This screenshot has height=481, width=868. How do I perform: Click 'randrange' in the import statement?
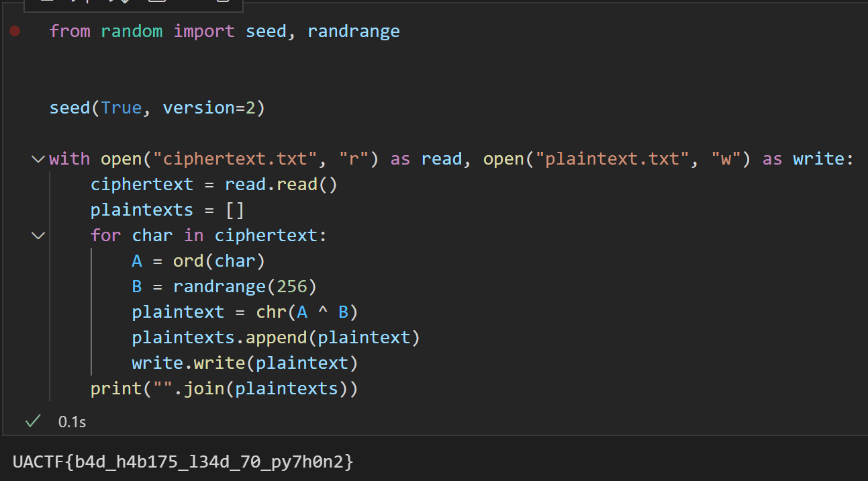coord(353,32)
